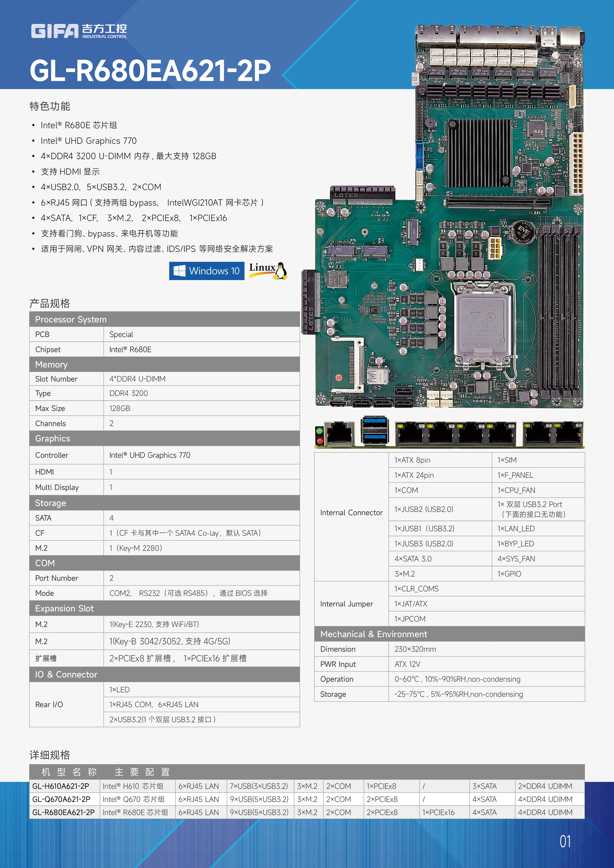Click the motherboard heatsink on the photo
Viewport: 614px width, 868px height.
click(479, 153)
